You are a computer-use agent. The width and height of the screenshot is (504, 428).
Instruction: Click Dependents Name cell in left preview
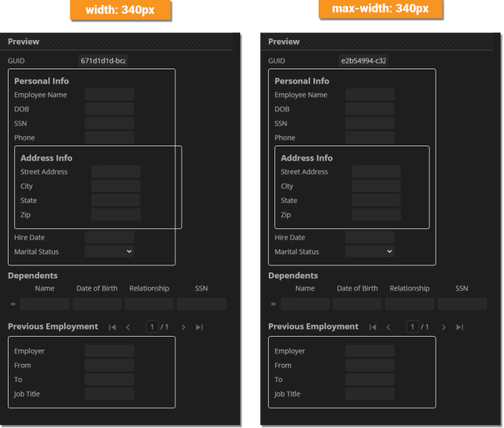pos(45,304)
